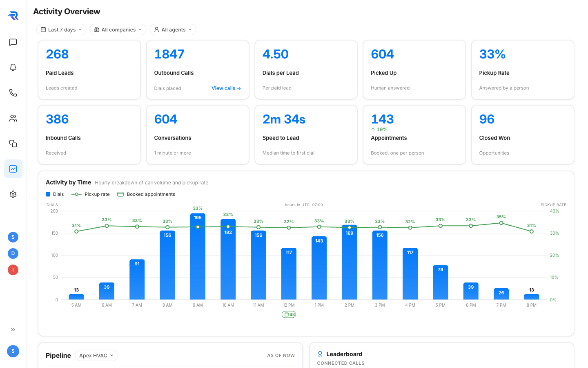Click the blue Dials legend color square
The image size is (588, 368).
pyautogui.click(x=48, y=194)
